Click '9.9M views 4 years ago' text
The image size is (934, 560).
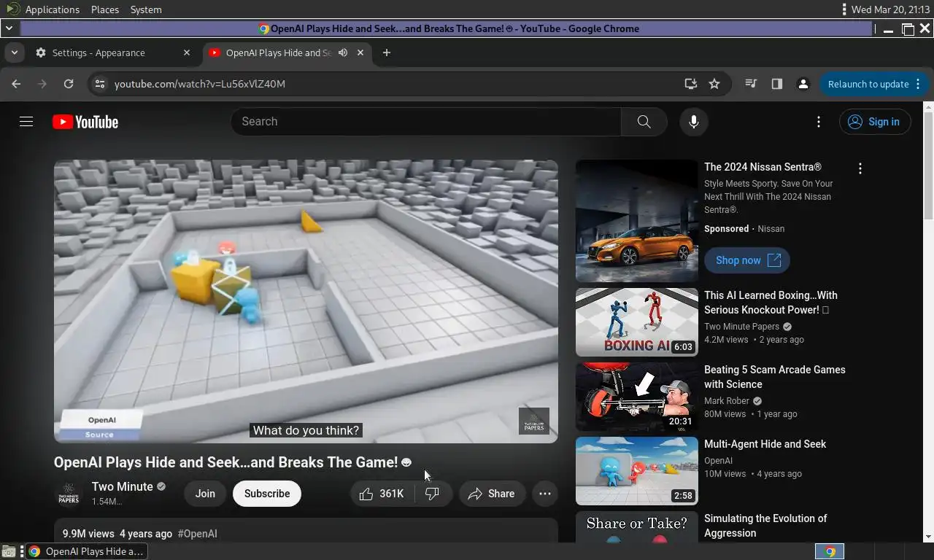click(x=117, y=534)
